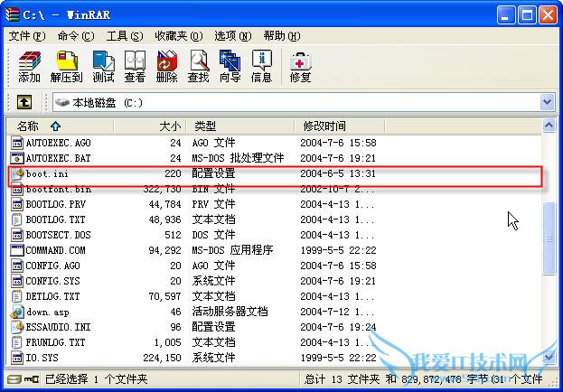Click the drive icon in status bar

coord(14,379)
